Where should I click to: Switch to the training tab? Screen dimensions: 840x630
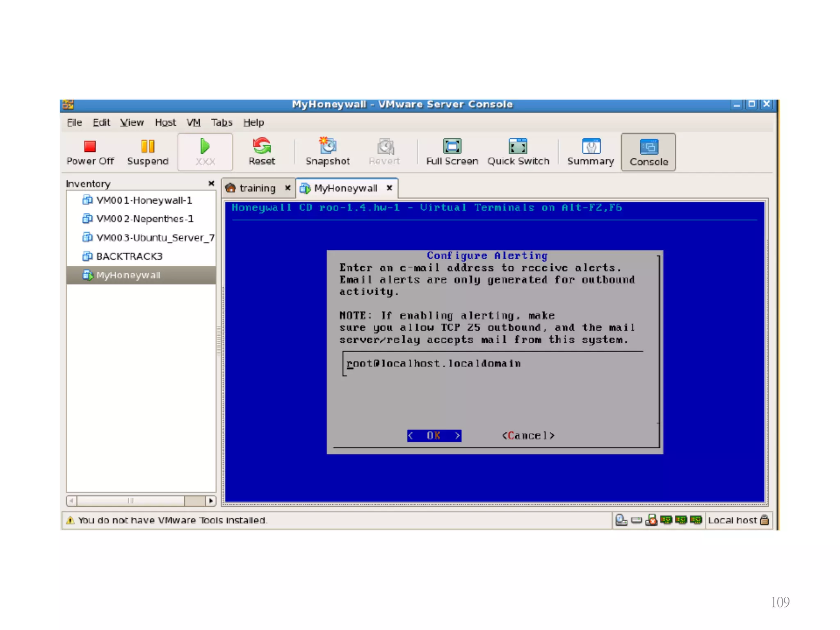(257, 188)
